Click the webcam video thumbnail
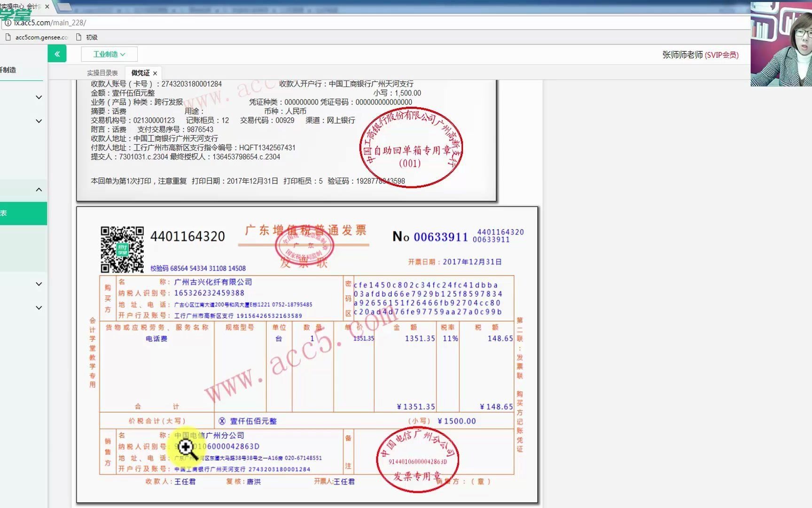The height and width of the screenshot is (508, 812). (x=781, y=44)
